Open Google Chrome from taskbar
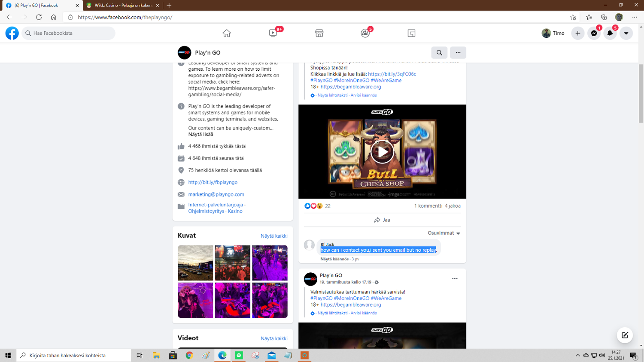The height and width of the screenshot is (362, 644). (189, 355)
